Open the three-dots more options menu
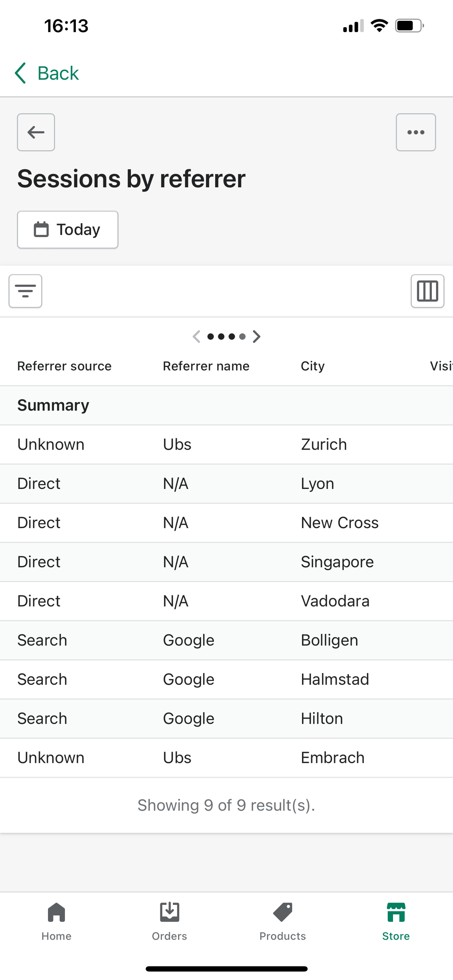Viewport: 453px width, 980px height. (416, 132)
